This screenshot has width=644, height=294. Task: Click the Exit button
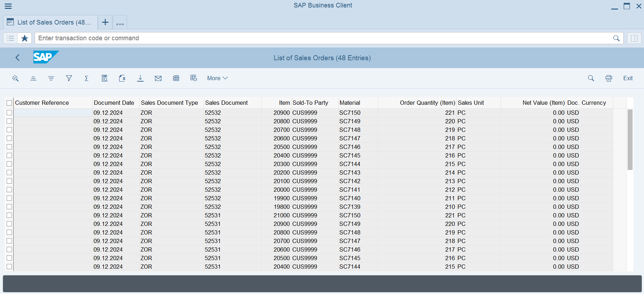[628, 78]
